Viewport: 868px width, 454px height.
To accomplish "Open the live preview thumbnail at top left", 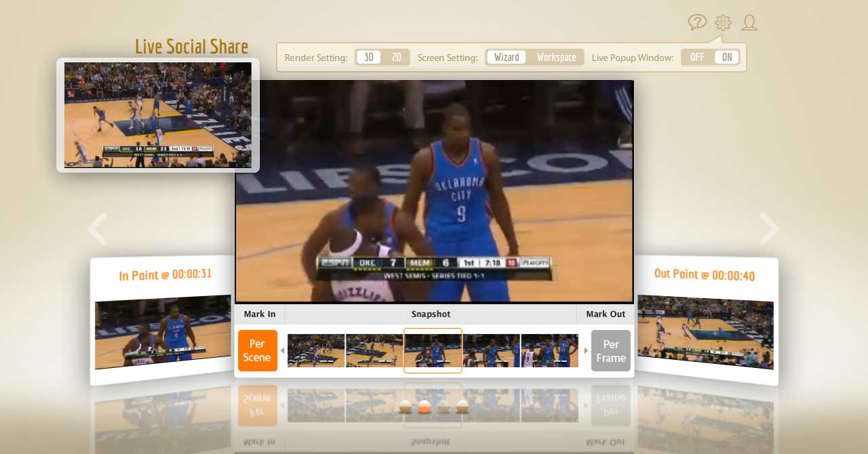I will (157, 115).
